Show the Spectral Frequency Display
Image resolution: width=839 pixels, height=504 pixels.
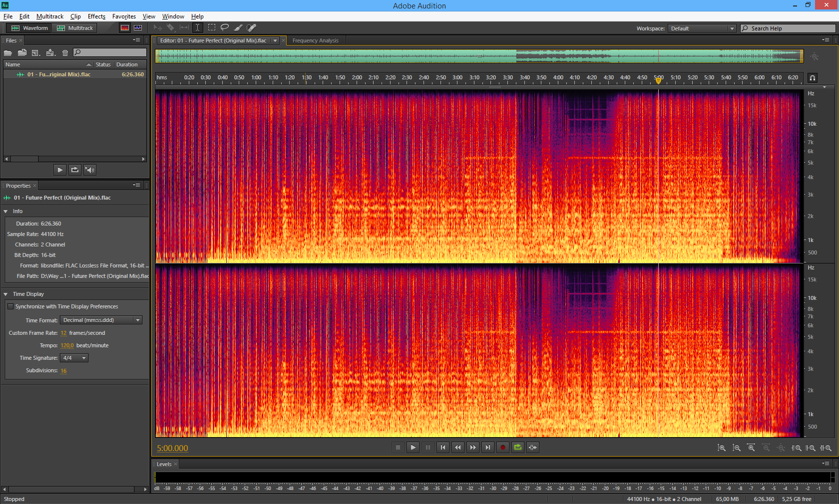coord(125,28)
